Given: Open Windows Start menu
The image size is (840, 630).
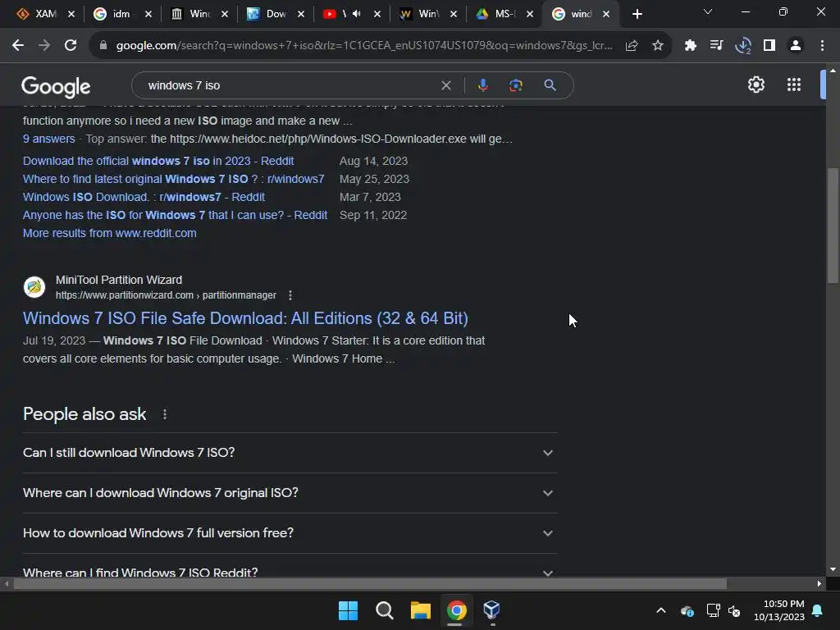Looking at the screenshot, I should 348,610.
